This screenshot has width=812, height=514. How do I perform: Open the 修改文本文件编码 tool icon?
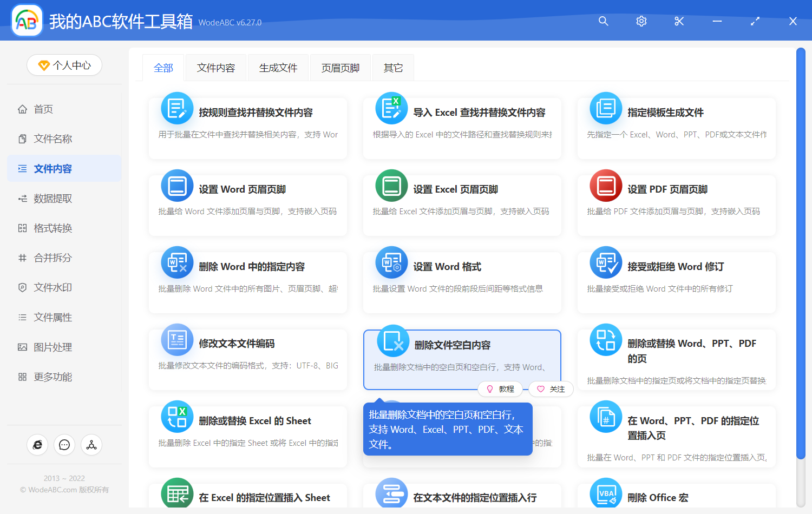[177, 340]
